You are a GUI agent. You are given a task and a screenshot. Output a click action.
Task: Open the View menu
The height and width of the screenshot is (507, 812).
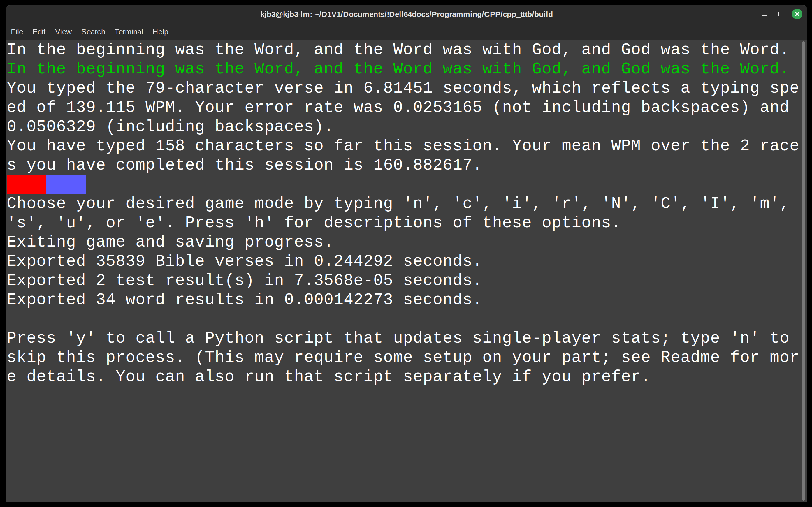(63, 32)
